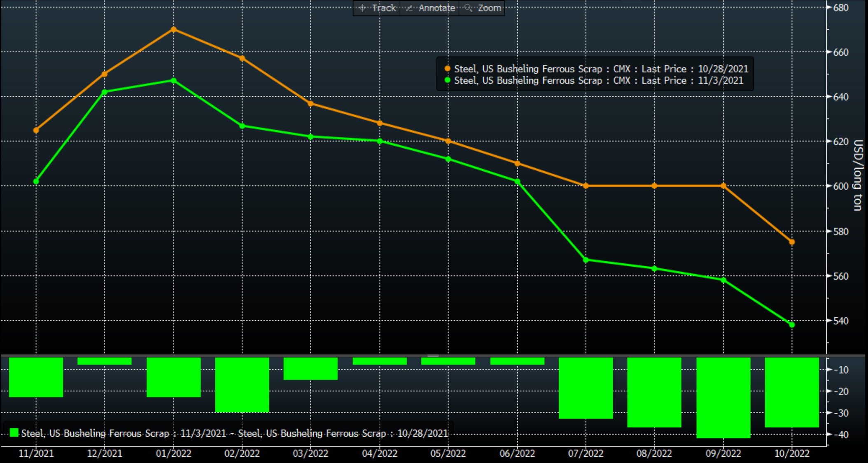Image resolution: width=868 pixels, height=463 pixels.
Task: Click the 02/2022 spread bar
Action: point(242,384)
